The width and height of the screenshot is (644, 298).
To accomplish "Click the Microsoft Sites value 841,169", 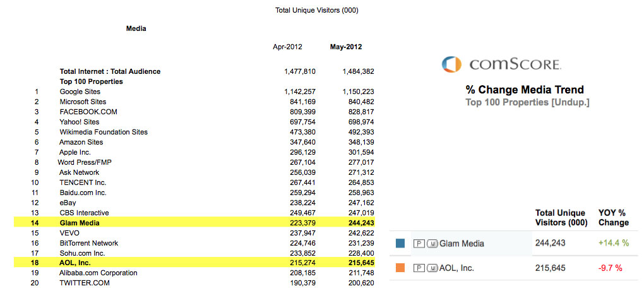I will [x=304, y=102].
